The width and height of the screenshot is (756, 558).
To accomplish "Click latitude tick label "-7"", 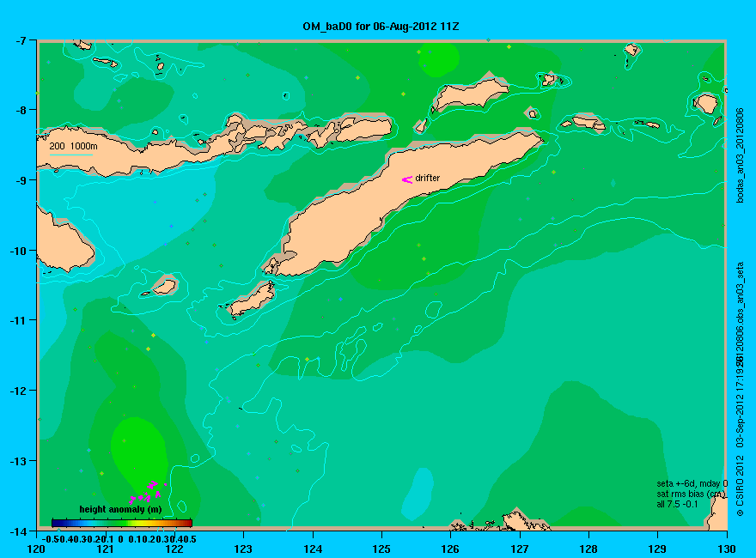I will point(21,40).
